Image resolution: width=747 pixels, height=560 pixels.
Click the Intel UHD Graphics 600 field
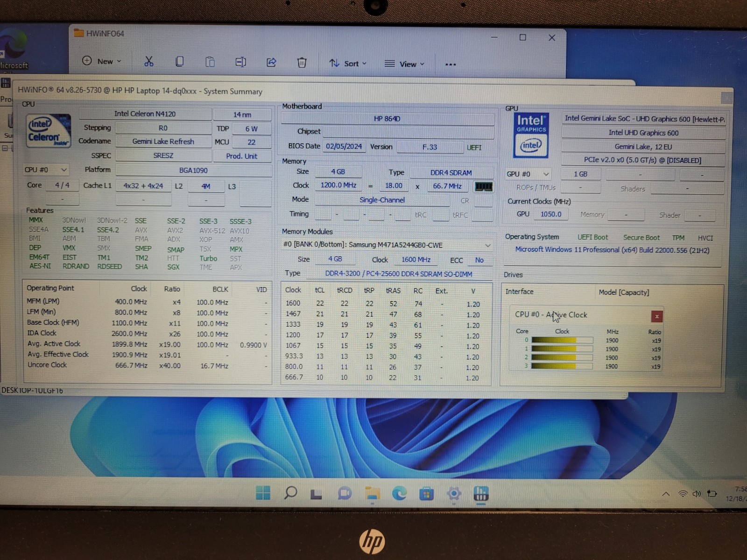coord(643,133)
